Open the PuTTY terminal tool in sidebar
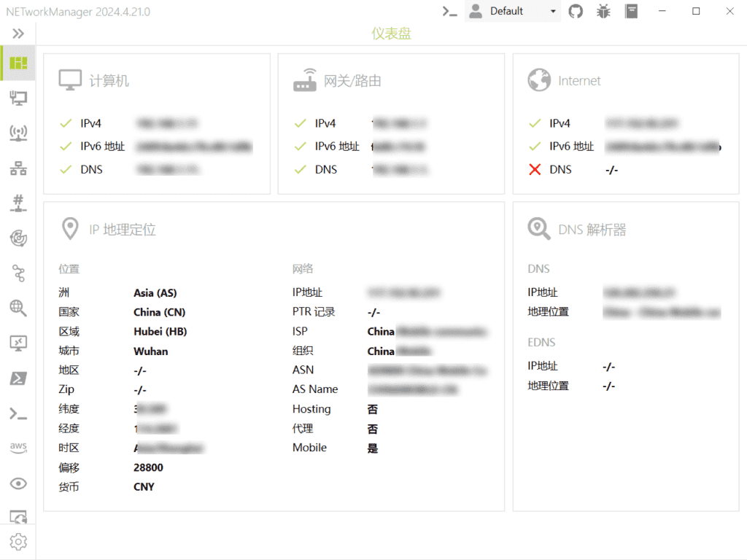Viewport: 747px width, 560px height. (18, 413)
